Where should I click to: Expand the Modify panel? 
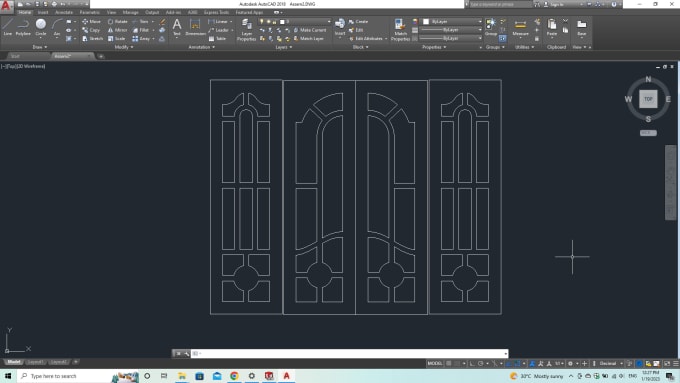[124, 47]
